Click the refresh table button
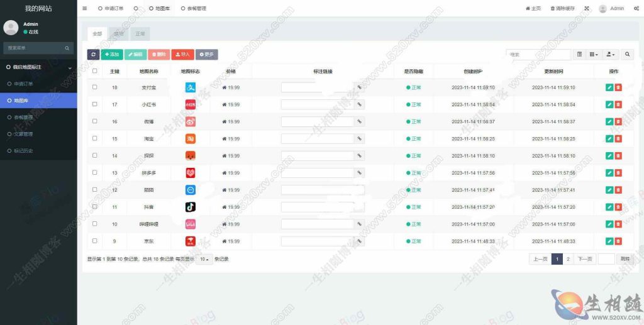 [x=93, y=54]
